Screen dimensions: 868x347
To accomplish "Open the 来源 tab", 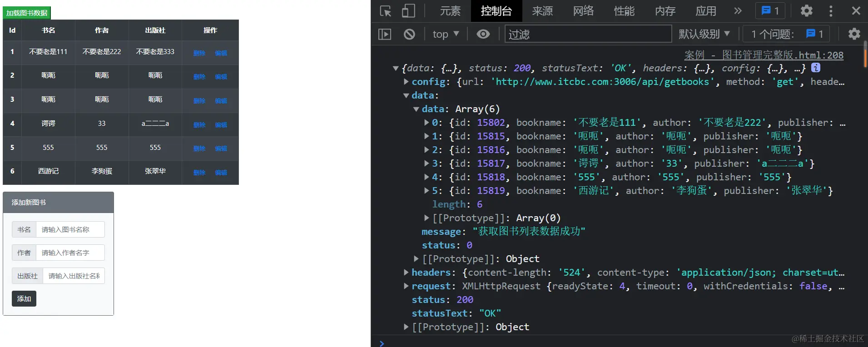I will (542, 11).
